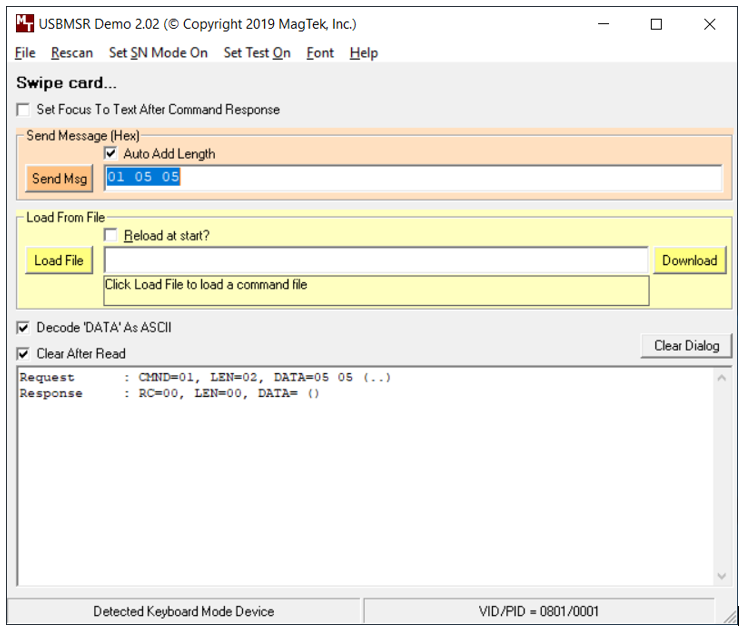744x627 pixels.
Task: Uncheck Auto Add Length option
Action: coord(111,153)
